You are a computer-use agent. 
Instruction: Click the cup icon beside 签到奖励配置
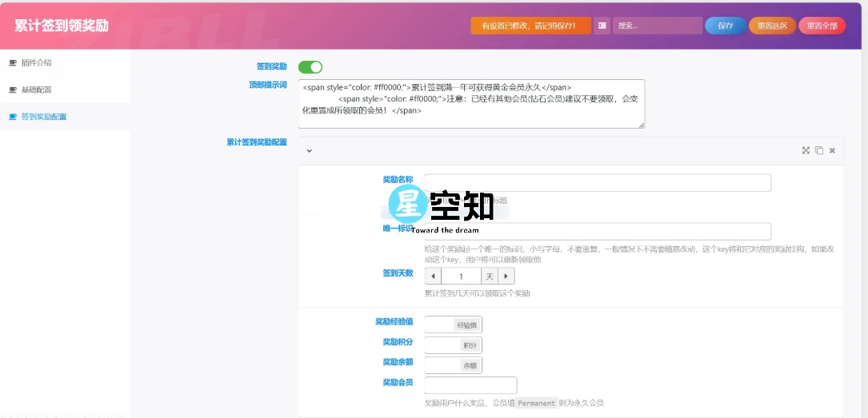(x=13, y=117)
